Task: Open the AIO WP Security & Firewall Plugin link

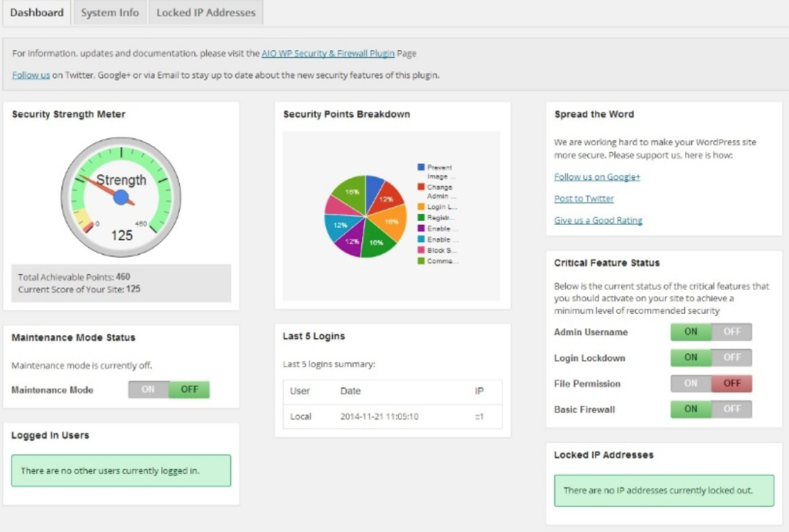Action: 327,54
